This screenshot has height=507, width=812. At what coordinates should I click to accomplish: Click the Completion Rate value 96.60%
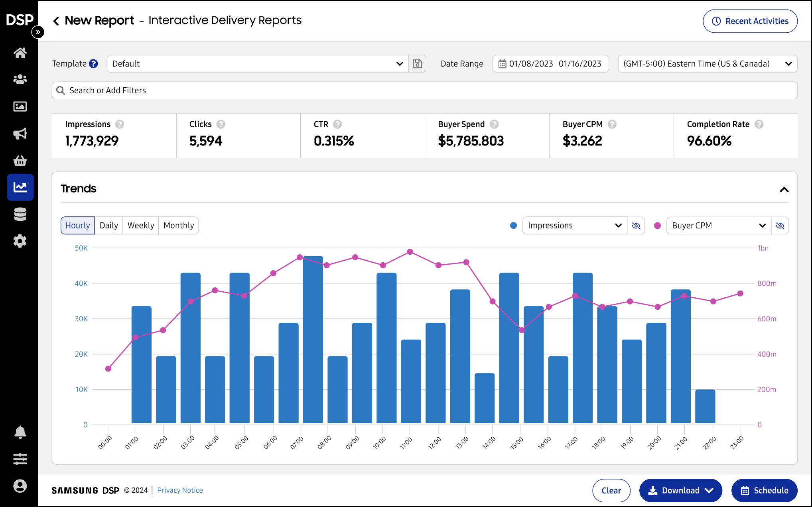pyautogui.click(x=709, y=141)
